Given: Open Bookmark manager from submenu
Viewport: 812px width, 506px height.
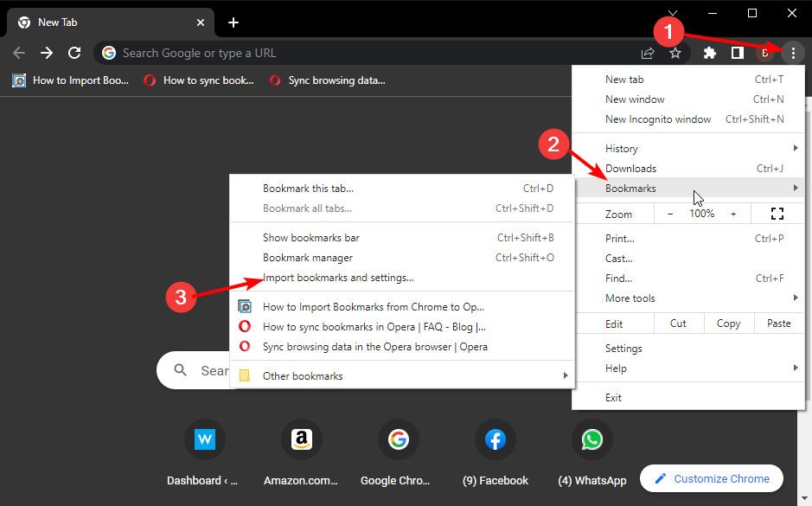Looking at the screenshot, I should coord(308,258).
